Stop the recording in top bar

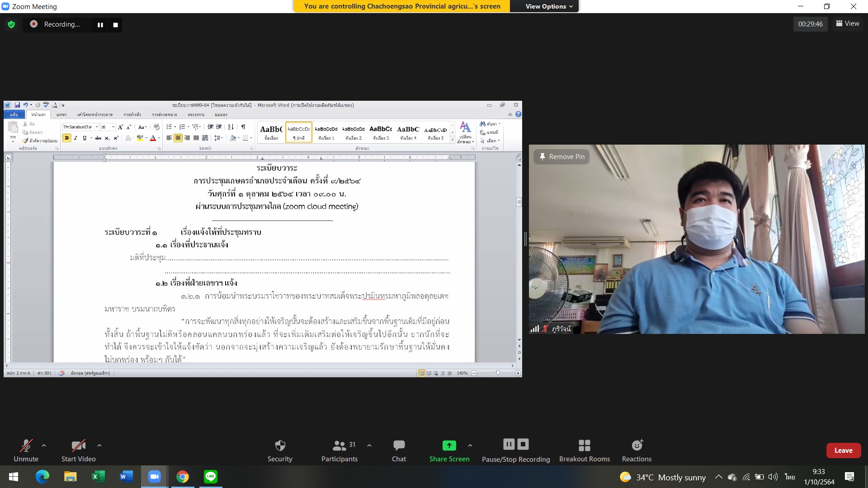pyautogui.click(x=115, y=25)
